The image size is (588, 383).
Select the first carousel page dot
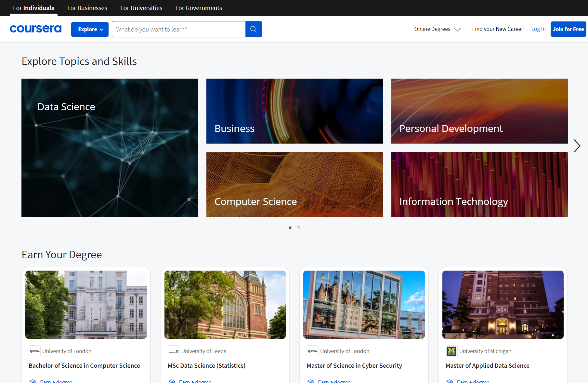click(x=290, y=228)
